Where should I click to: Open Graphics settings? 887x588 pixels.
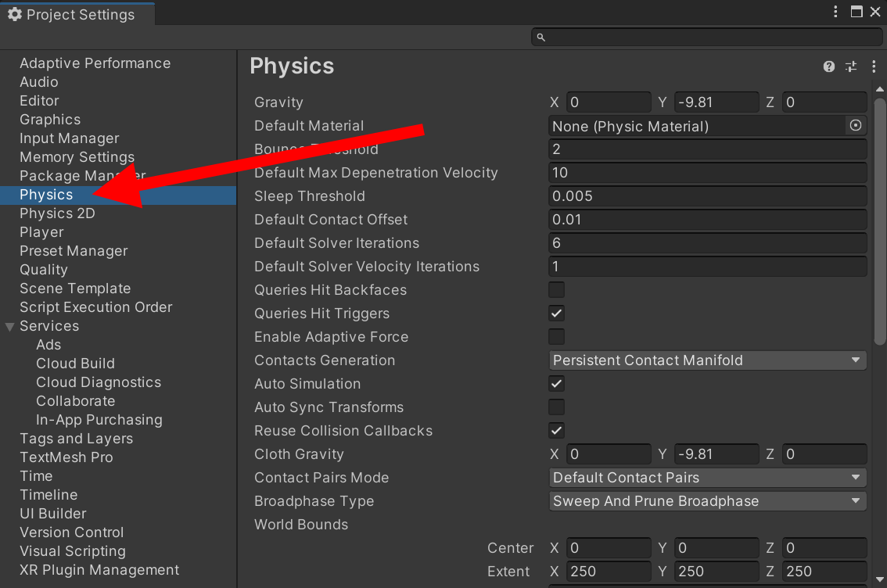tap(50, 120)
